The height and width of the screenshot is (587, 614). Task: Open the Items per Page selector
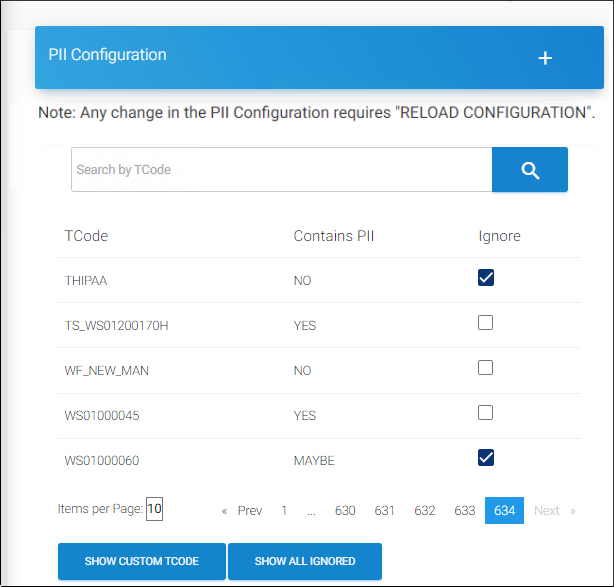pyautogui.click(x=154, y=509)
